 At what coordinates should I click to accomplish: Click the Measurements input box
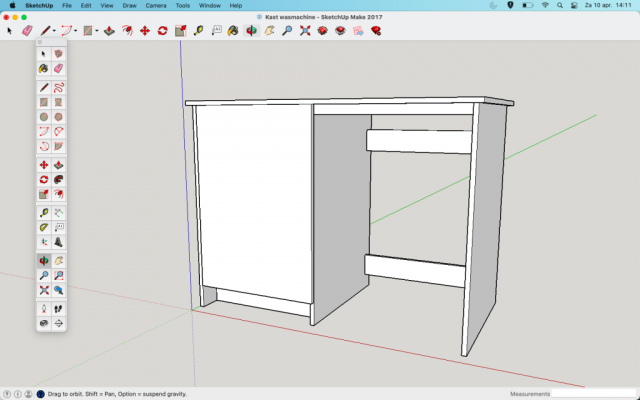point(595,394)
